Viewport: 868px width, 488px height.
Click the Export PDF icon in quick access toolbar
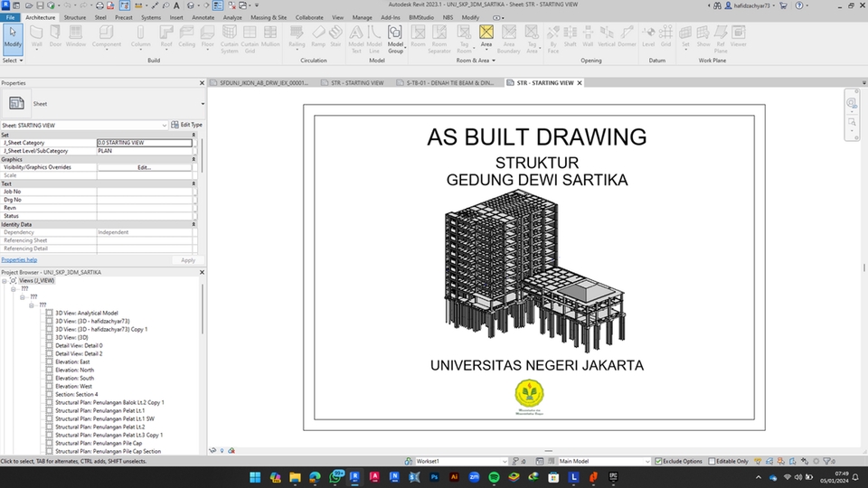coord(110,5)
